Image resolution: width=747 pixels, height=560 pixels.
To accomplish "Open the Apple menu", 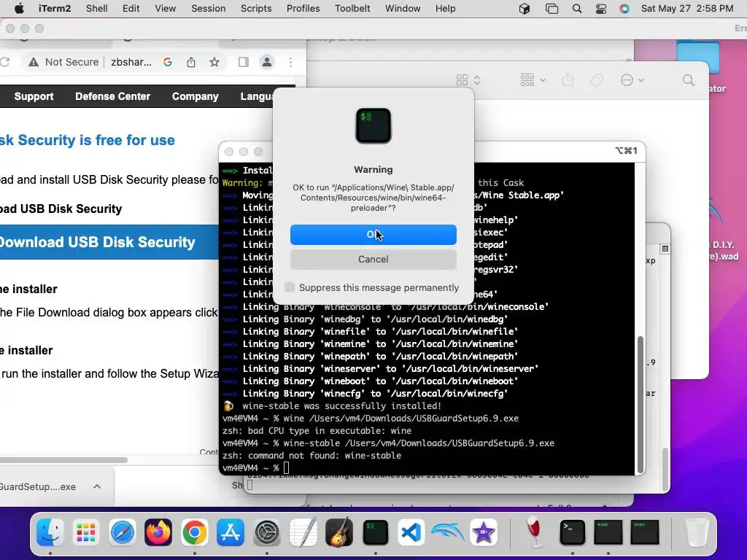I will 19,8.
